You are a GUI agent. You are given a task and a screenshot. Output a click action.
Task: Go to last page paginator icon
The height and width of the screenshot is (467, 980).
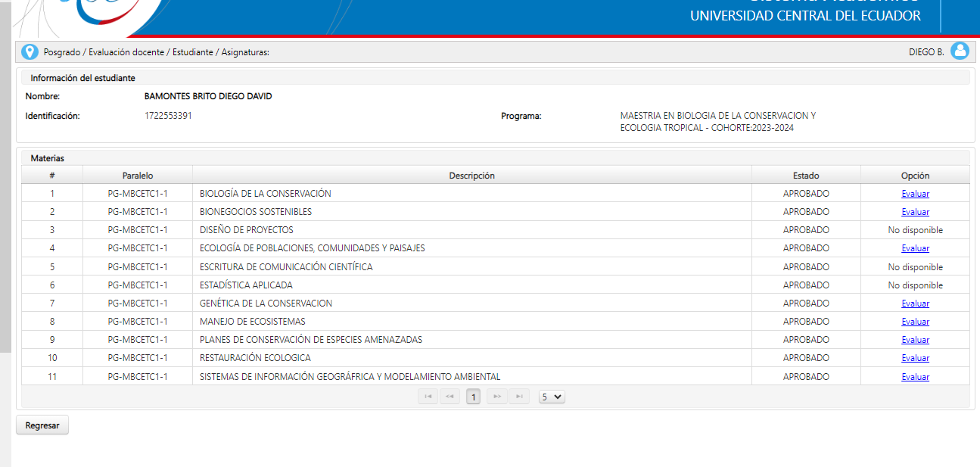[519, 397]
